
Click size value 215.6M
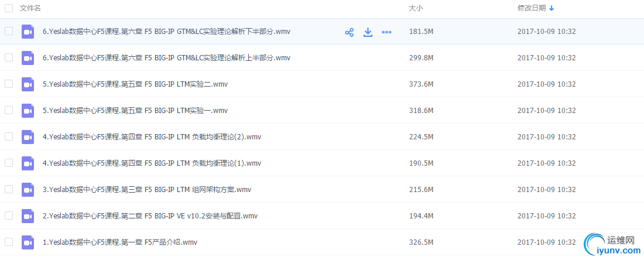(x=422, y=189)
